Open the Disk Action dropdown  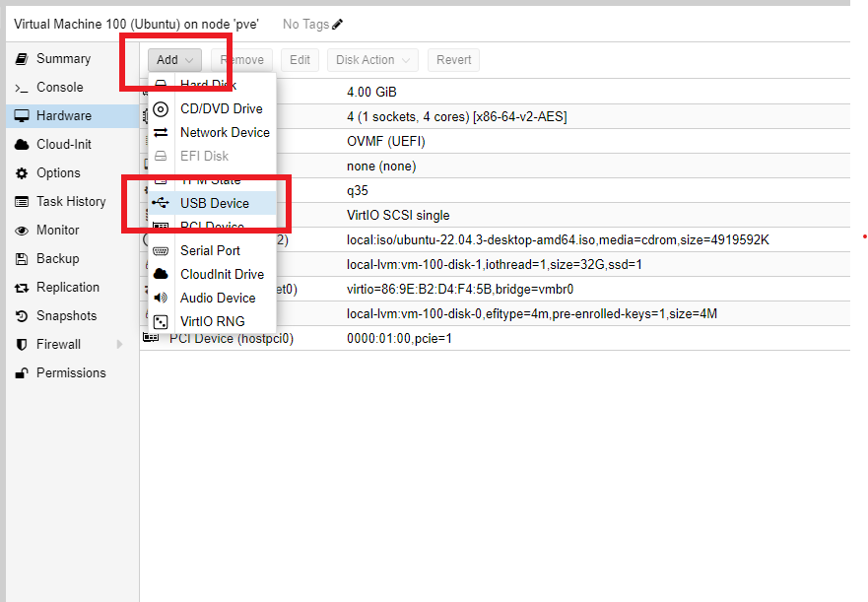click(x=372, y=60)
